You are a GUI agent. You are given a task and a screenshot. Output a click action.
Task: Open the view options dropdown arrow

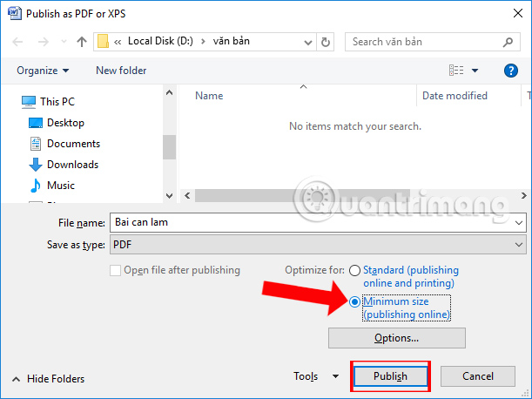point(475,71)
